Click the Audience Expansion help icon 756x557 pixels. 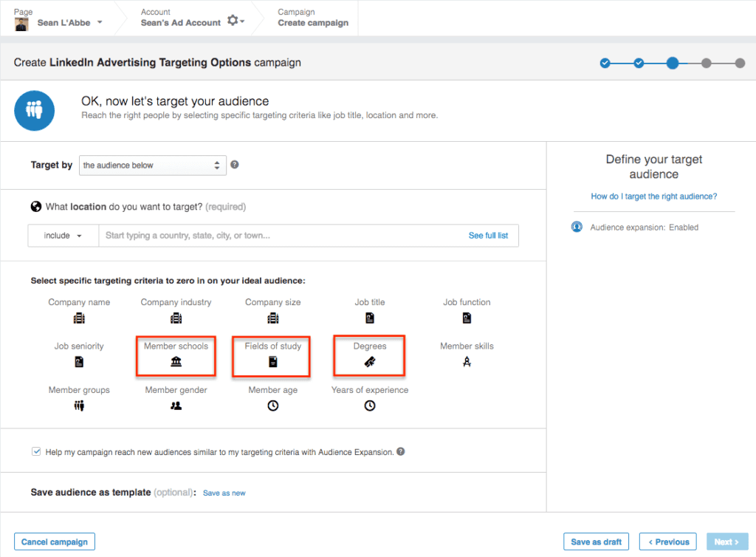(x=401, y=450)
